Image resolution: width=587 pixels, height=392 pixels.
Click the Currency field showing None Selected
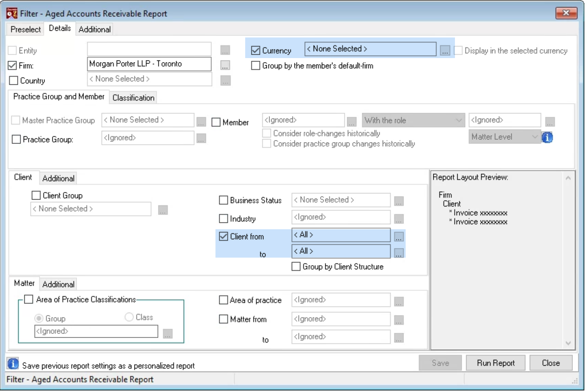click(x=371, y=49)
